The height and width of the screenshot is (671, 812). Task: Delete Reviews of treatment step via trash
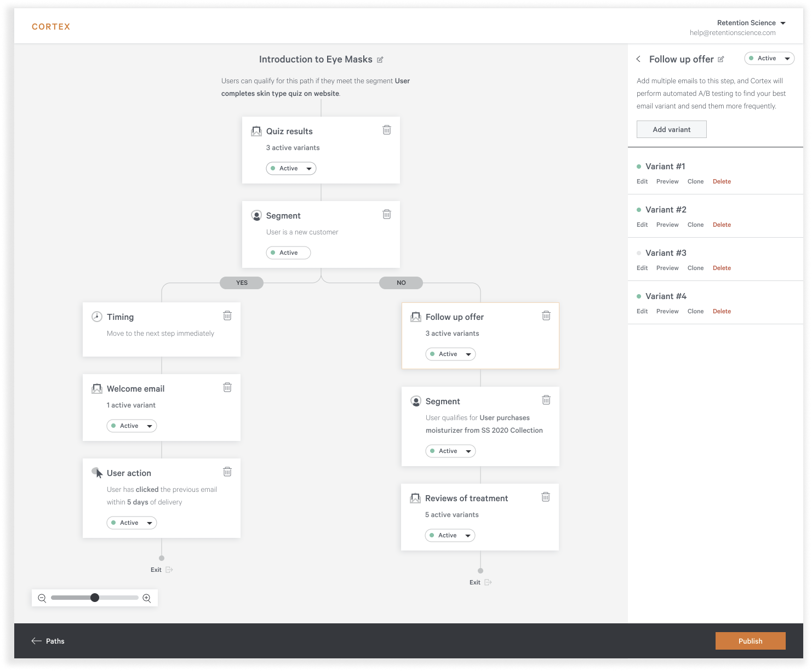coord(546,497)
